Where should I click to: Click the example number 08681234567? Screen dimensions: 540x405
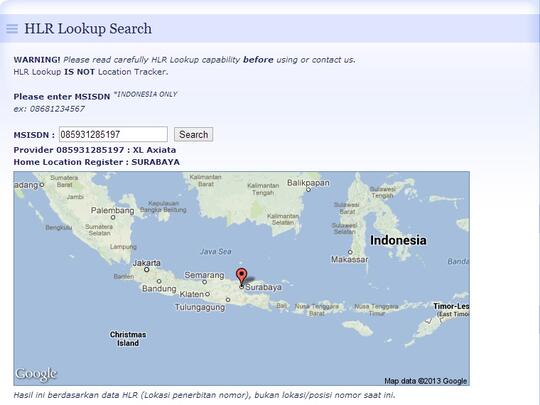pyautogui.click(x=57, y=109)
